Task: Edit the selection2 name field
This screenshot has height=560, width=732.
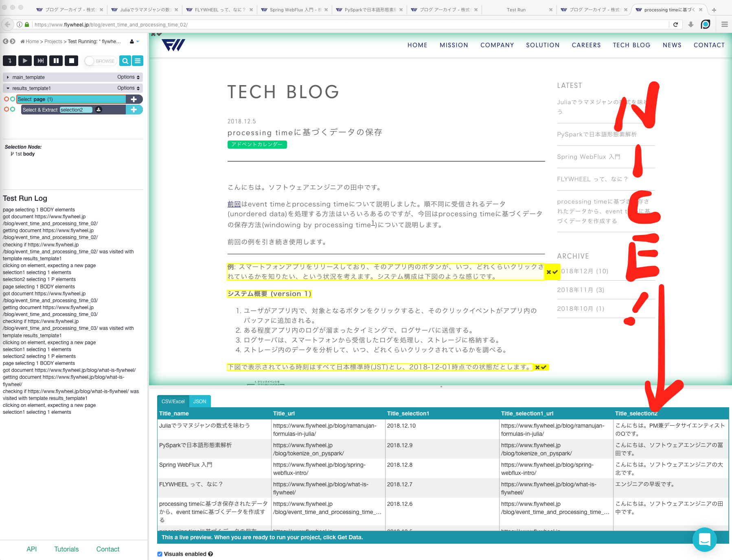Action: [x=76, y=110]
